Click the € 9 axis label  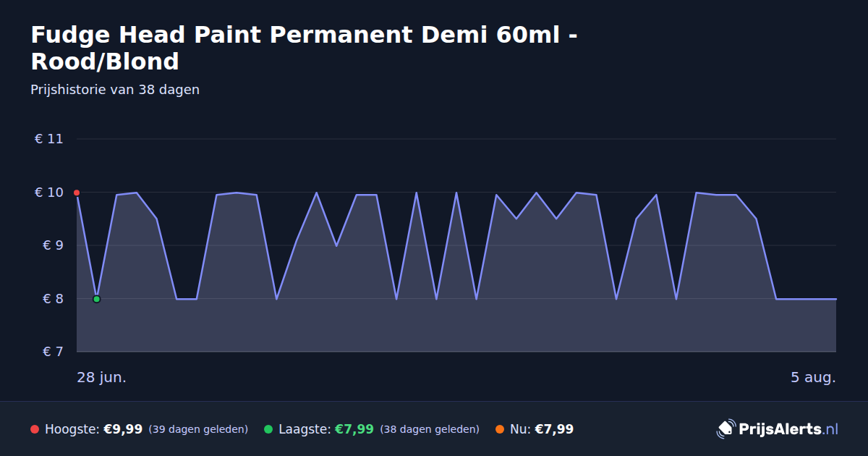coord(48,245)
